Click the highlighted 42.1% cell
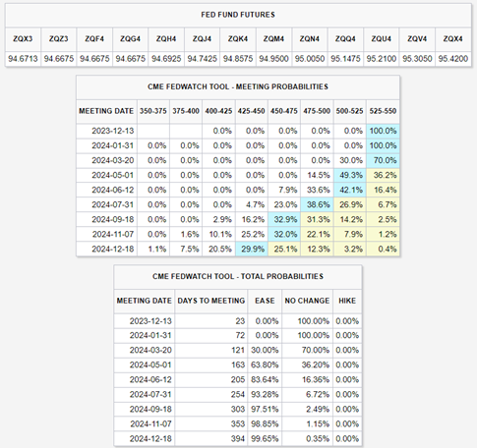 [x=350, y=190]
